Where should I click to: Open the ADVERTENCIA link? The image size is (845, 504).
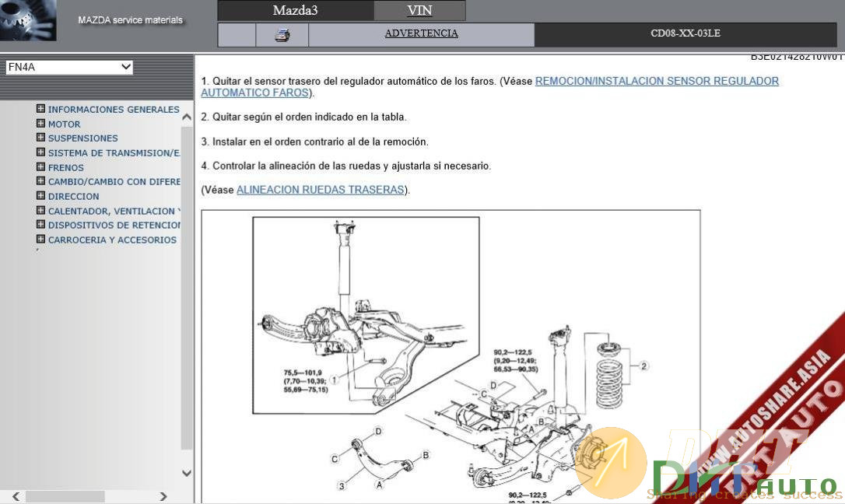422,33
